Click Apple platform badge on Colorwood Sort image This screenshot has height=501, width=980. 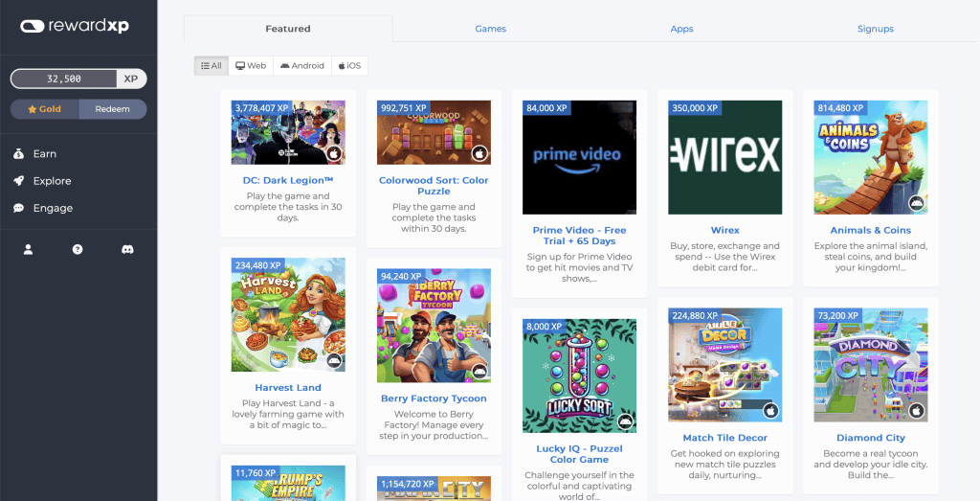point(479,153)
